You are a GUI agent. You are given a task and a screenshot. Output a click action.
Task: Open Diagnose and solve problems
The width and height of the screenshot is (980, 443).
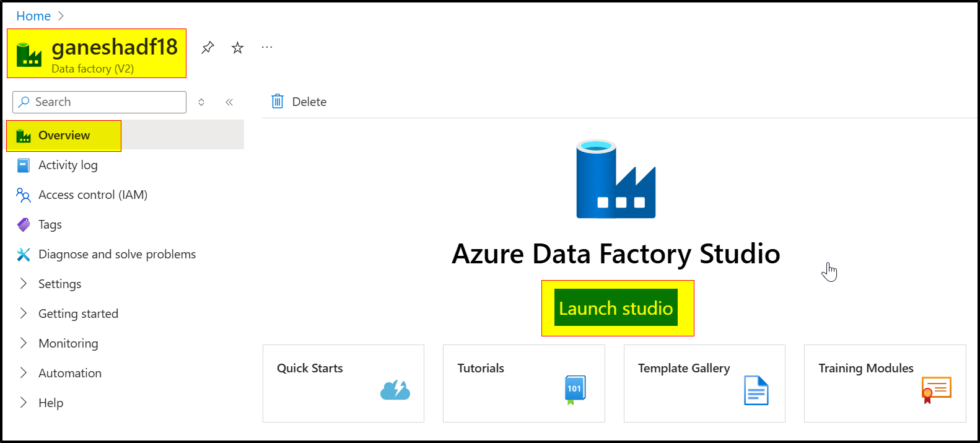pyautogui.click(x=117, y=254)
